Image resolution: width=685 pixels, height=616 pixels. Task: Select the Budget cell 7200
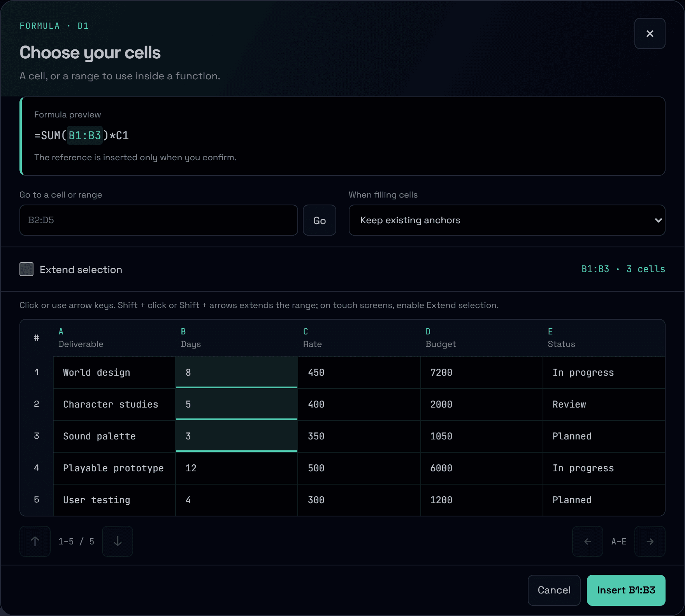(x=482, y=373)
